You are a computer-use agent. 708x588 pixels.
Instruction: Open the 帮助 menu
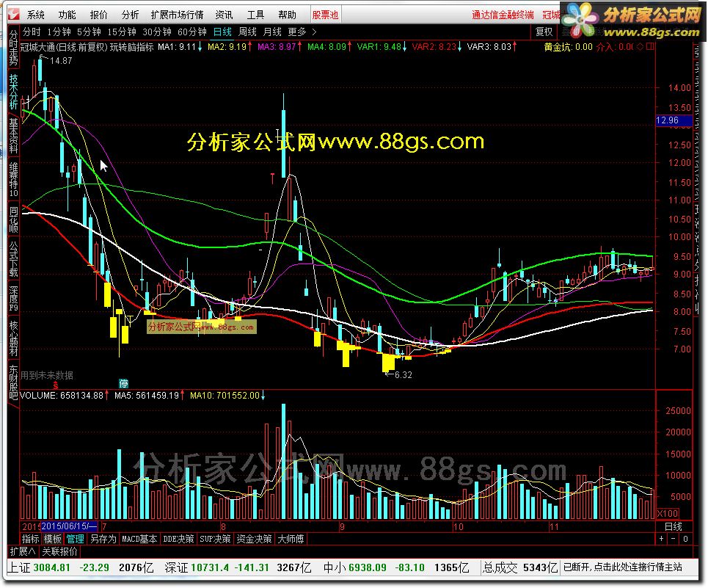coord(287,15)
